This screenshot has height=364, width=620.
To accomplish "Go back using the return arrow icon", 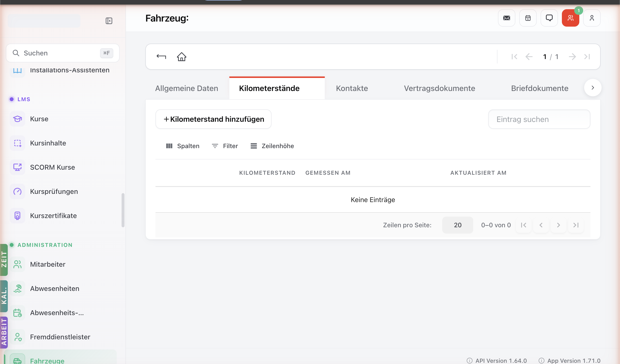I will pyautogui.click(x=161, y=57).
